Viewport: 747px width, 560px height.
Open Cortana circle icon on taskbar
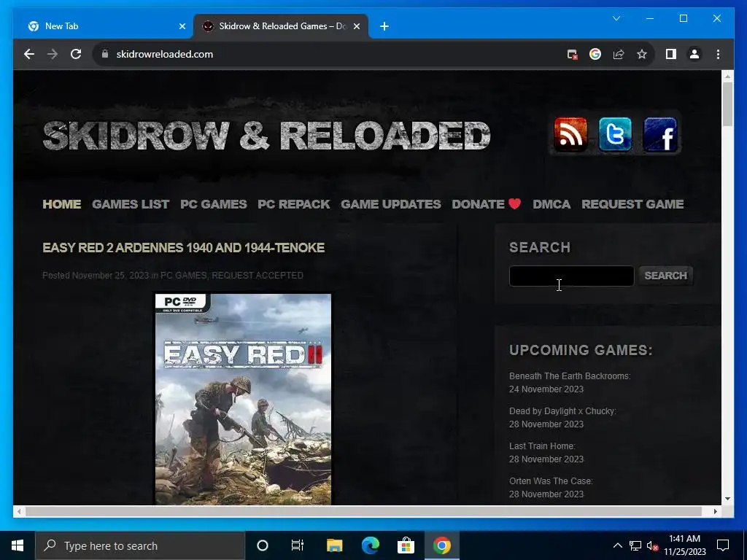(263, 545)
